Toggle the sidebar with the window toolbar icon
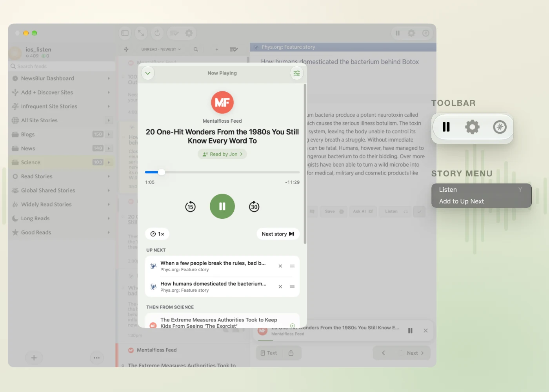The image size is (549, 392). (125, 33)
